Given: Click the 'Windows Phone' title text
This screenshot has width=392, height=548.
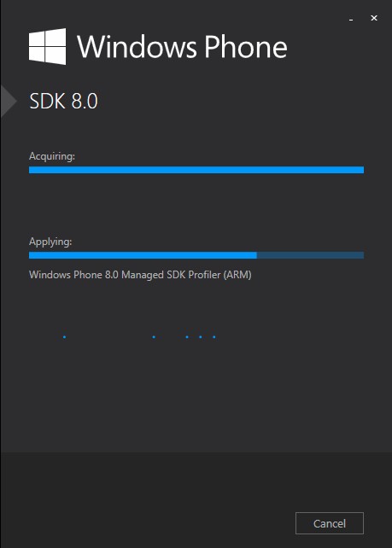Looking at the screenshot, I should (x=182, y=46).
